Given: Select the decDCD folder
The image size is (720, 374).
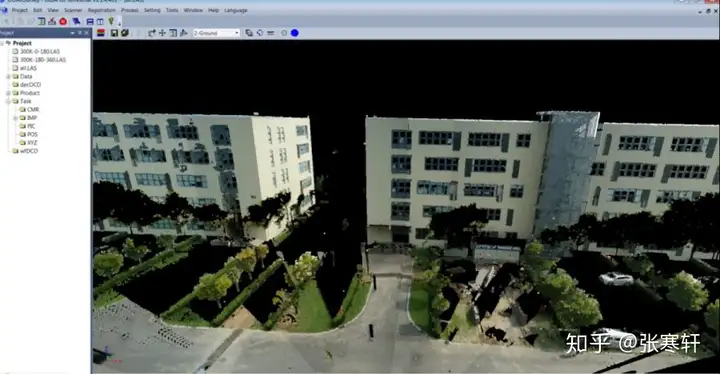Looking at the screenshot, I should coord(30,85).
